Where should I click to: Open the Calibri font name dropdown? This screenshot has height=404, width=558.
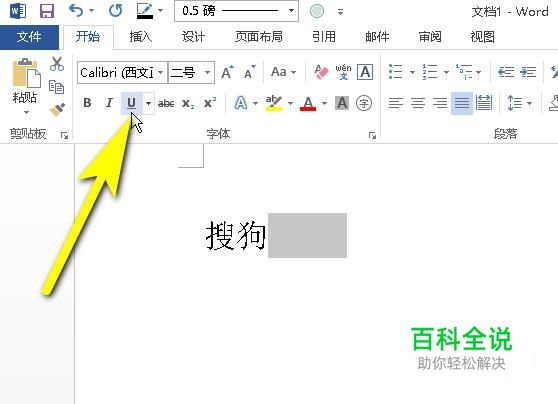coord(160,73)
